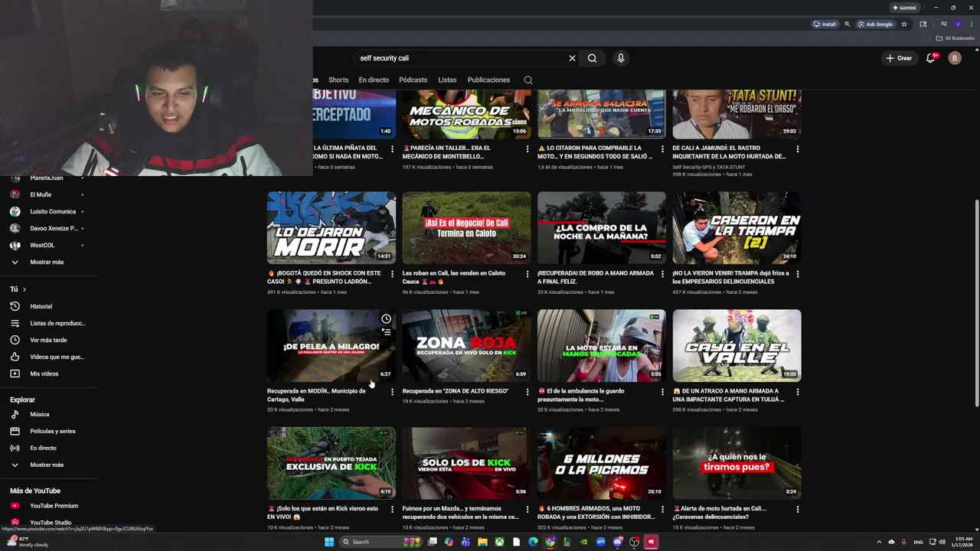The image size is (980, 551).
Task: Click the Install app button
Action: point(825,24)
